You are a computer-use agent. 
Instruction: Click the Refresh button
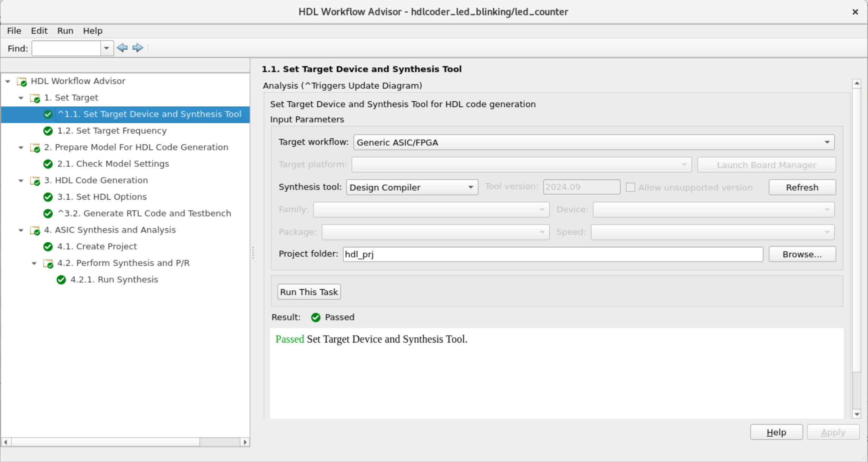click(x=802, y=188)
